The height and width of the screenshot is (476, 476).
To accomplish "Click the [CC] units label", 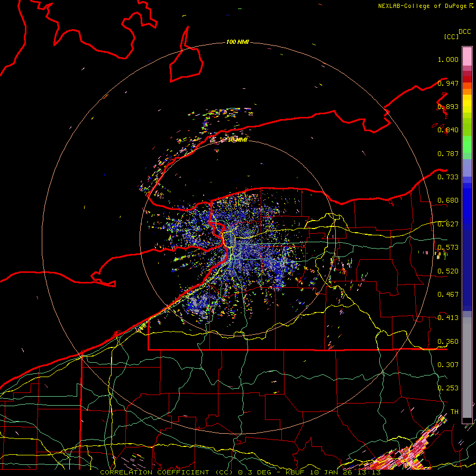I will click(452, 36).
